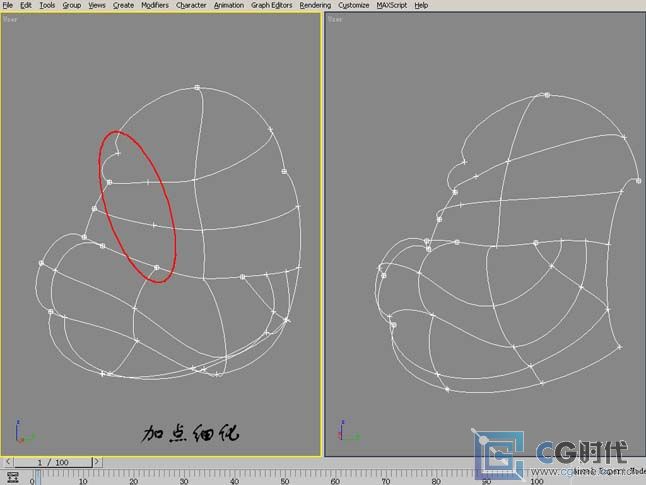The image size is (646, 485).
Task: Click the left viewport User label
Action: pyautogui.click(x=11, y=17)
